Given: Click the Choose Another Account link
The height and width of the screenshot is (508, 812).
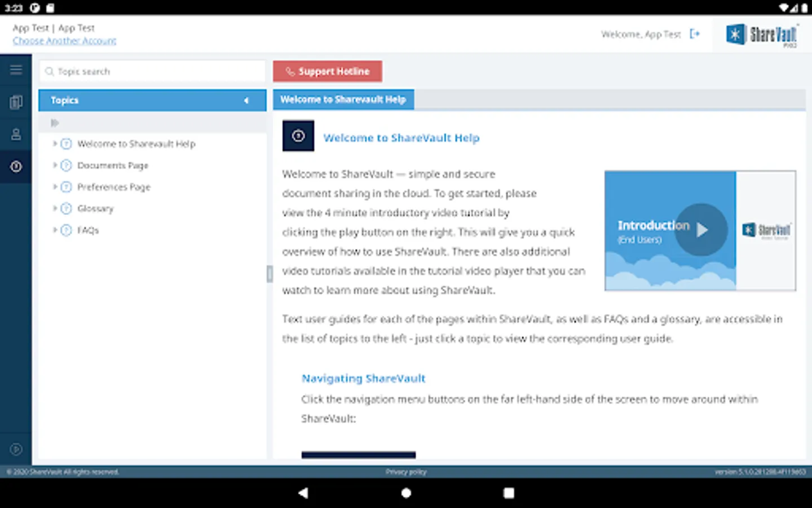Looking at the screenshot, I should pyautogui.click(x=65, y=41).
